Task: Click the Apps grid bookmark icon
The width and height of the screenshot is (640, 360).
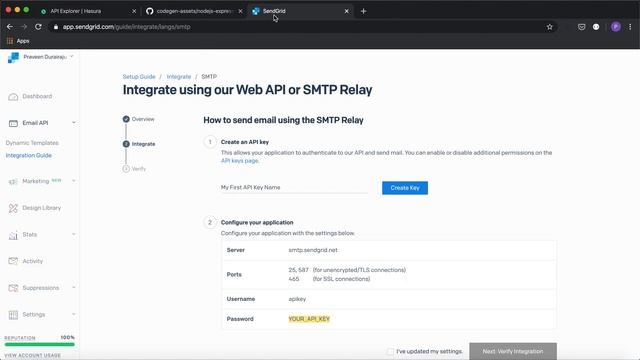Action: click(x=10, y=41)
